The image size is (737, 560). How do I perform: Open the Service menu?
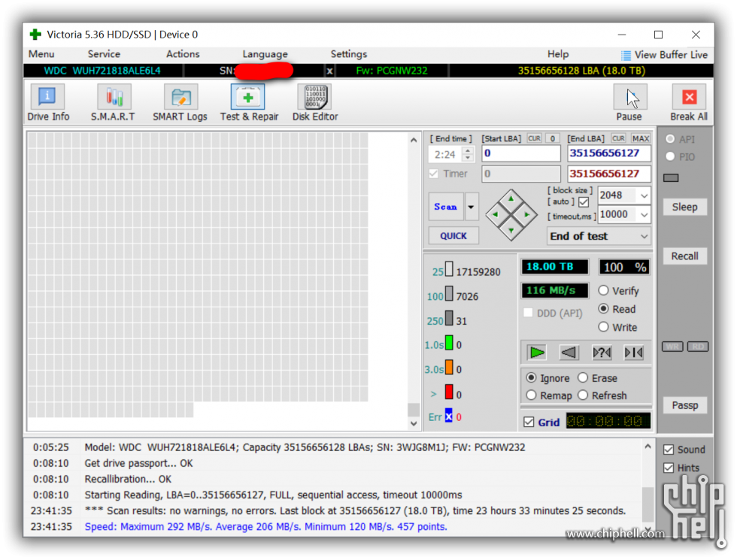[104, 54]
